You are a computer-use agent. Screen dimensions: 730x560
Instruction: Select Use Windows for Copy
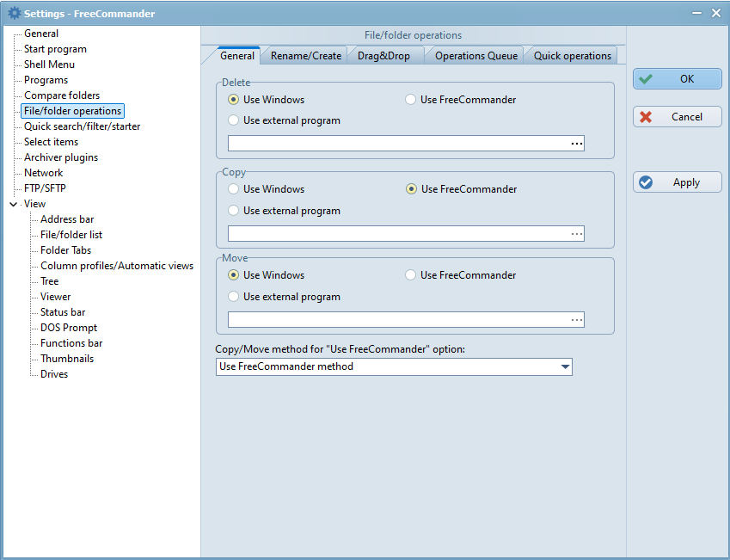click(x=267, y=189)
